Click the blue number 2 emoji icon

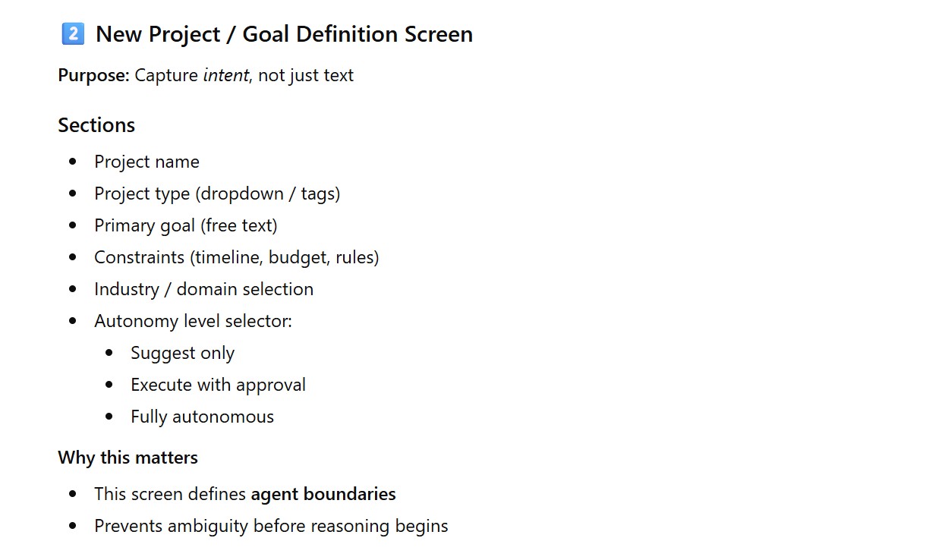coord(73,34)
